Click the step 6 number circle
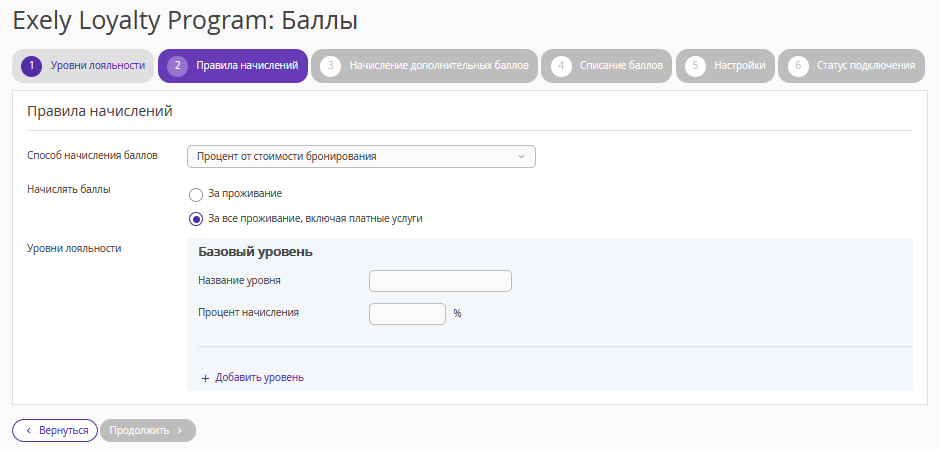The height and width of the screenshot is (449, 940). pyautogui.click(x=798, y=66)
